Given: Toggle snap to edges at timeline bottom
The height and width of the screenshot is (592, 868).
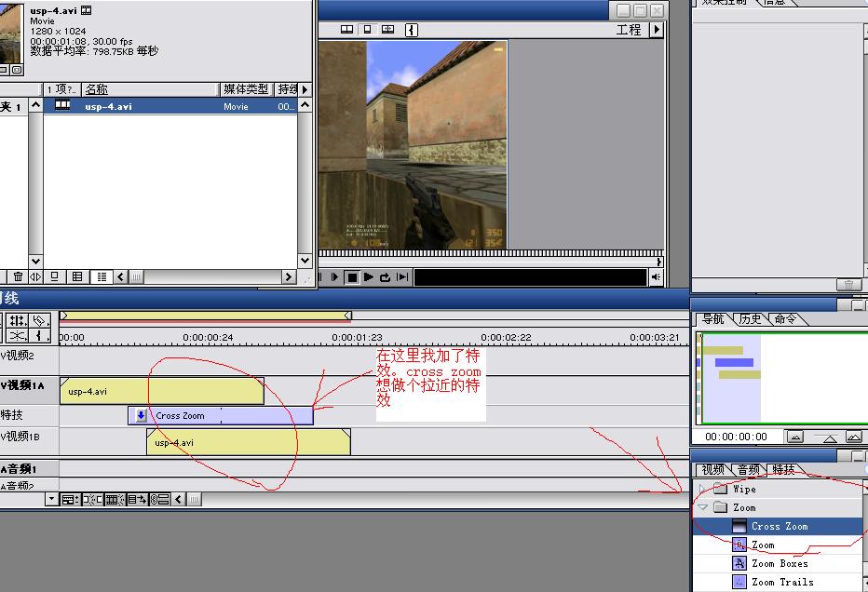Looking at the screenshot, I should (92, 500).
